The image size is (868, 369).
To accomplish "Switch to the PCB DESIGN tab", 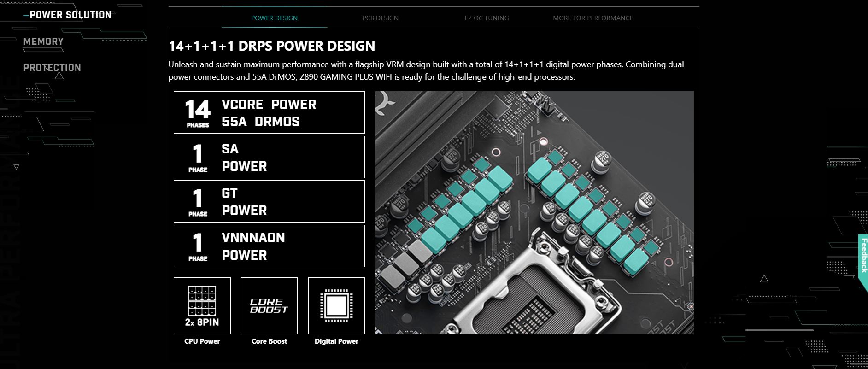I will (381, 18).
